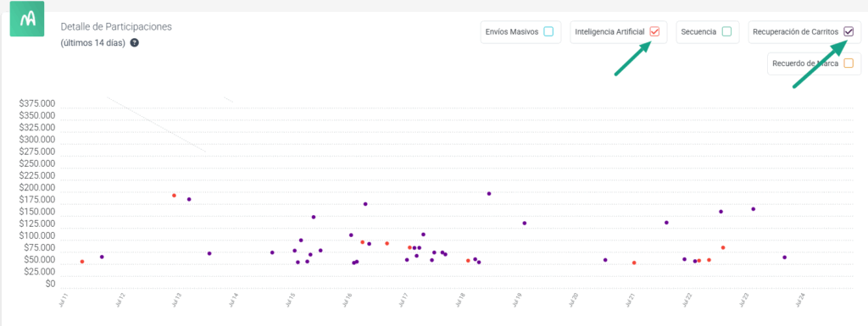Select the highest purple point after Jul 18
Image resolution: width=868 pixels, height=326 pixels.
[489, 193]
